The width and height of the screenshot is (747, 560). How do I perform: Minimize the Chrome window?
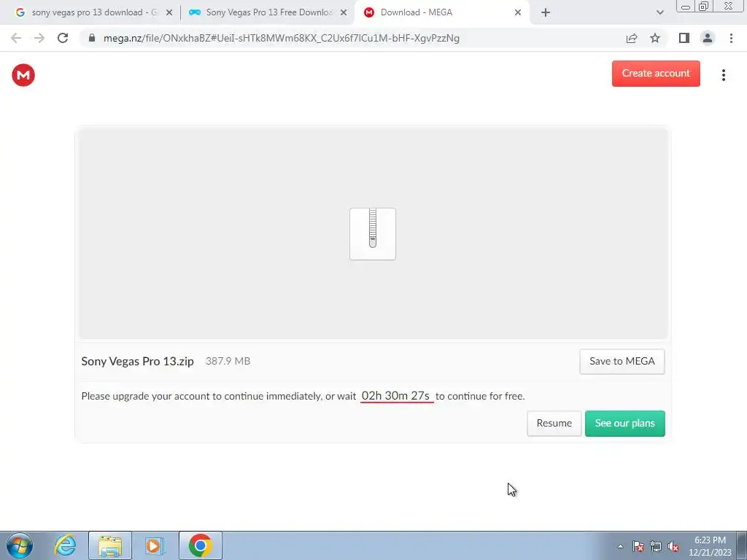[x=686, y=7]
